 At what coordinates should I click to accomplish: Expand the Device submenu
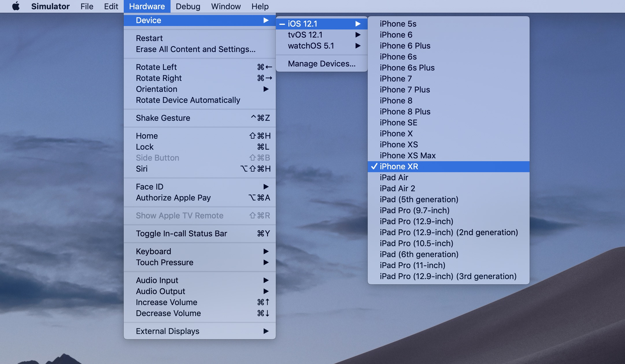tap(199, 20)
